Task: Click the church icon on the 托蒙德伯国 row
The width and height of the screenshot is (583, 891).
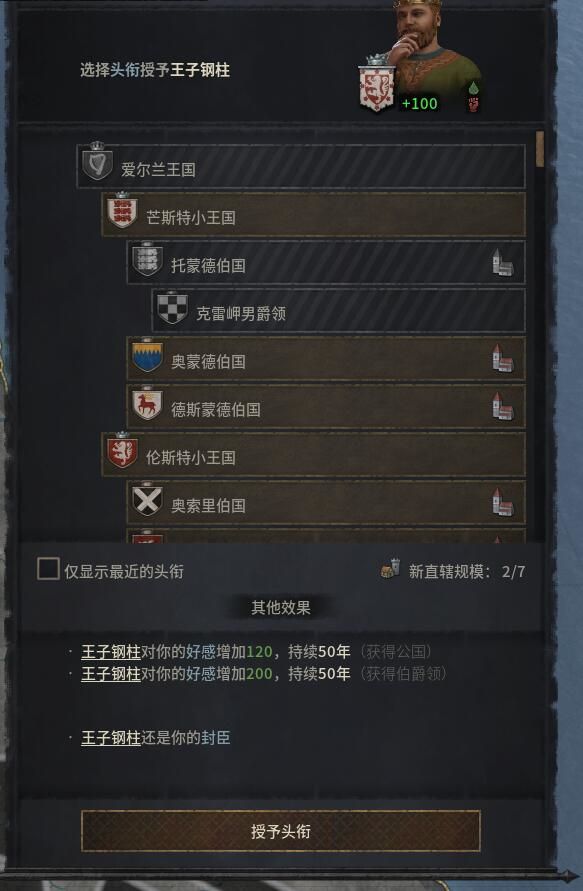Action: (x=502, y=263)
